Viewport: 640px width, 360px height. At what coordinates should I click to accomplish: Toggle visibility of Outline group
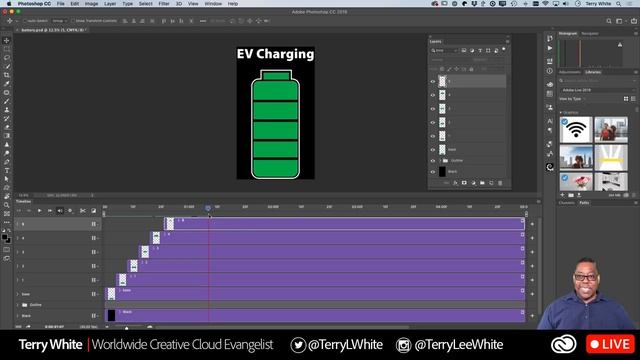433,160
